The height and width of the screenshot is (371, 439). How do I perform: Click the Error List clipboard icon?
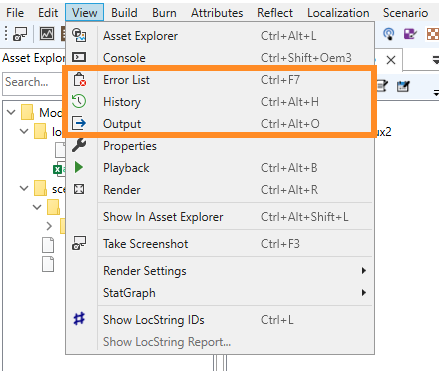[x=79, y=79]
